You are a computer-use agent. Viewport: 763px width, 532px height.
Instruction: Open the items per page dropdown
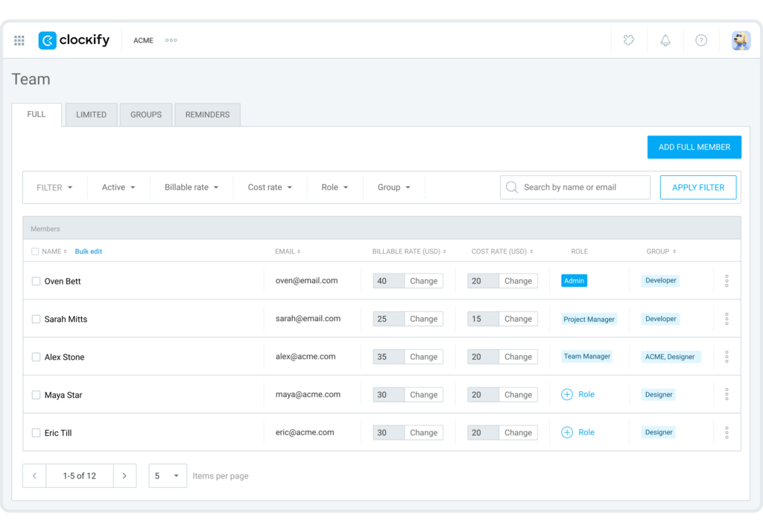(x=168, y=475)
